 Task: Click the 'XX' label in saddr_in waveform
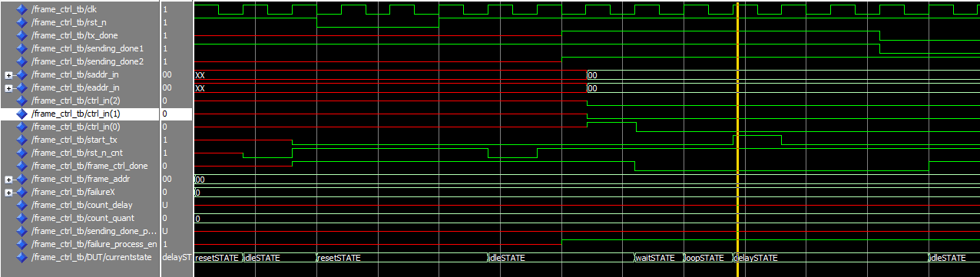click(x=200, y=75)
